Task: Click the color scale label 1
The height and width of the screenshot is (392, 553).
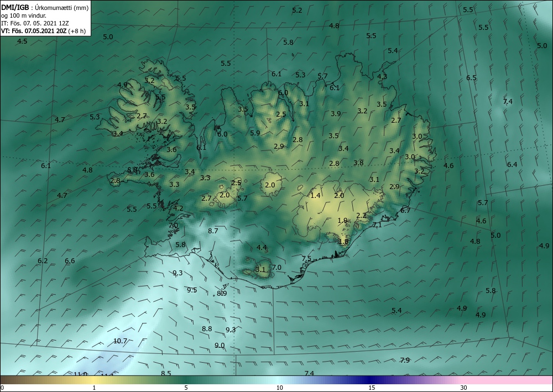Action: (94, 388)
